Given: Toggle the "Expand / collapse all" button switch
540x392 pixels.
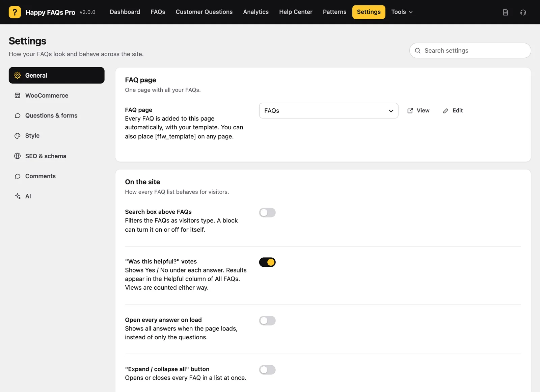Looking at the screenshot, I should click(x=267, y=370).
